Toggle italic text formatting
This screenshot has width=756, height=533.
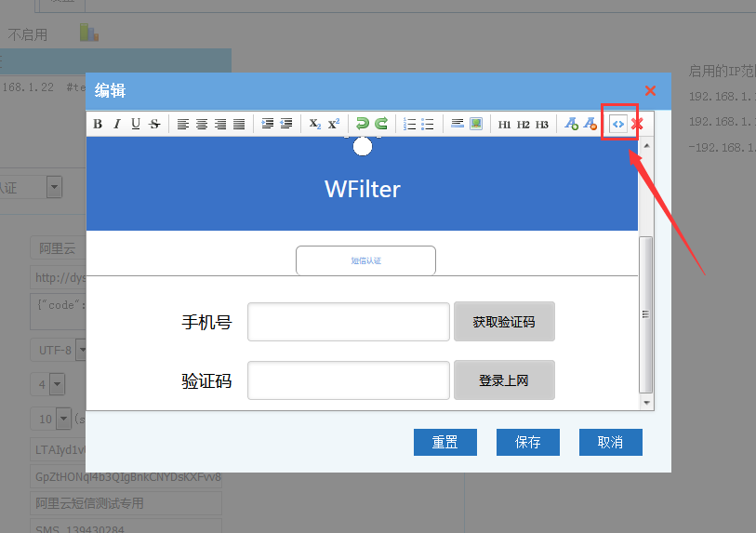pyautogui.click(x=116, y=124)
